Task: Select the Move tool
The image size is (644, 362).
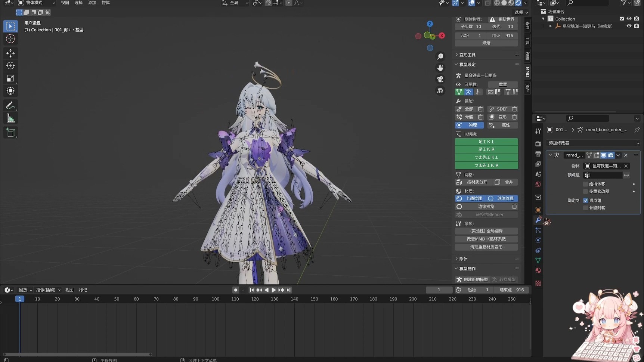Action: point(10,53)
